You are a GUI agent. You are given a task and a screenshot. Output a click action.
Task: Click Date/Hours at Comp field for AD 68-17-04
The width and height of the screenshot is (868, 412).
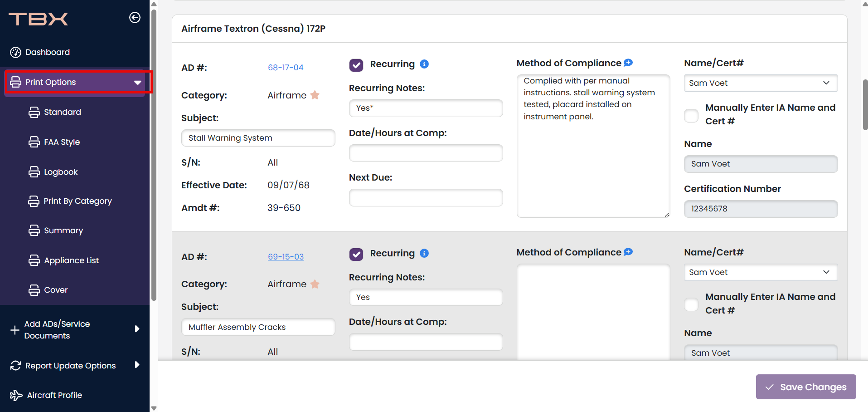pyautogui.click(x=426, y=153)
